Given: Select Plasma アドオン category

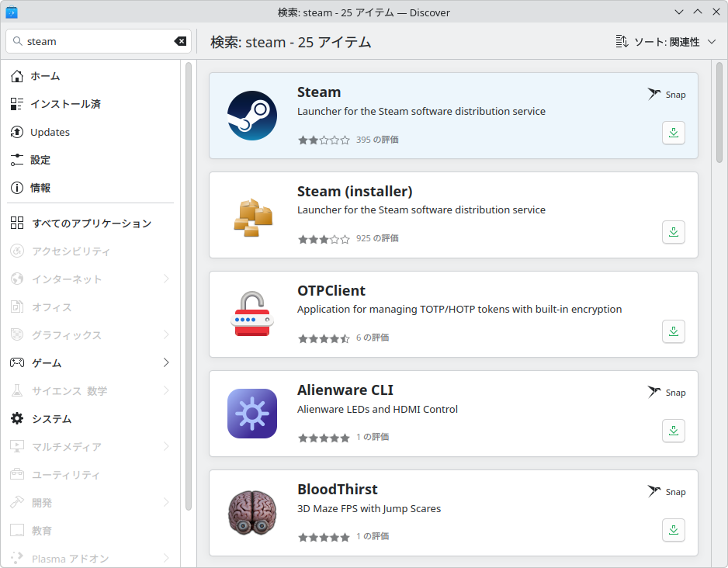Looking at the screenshot, I should [91, 558].
